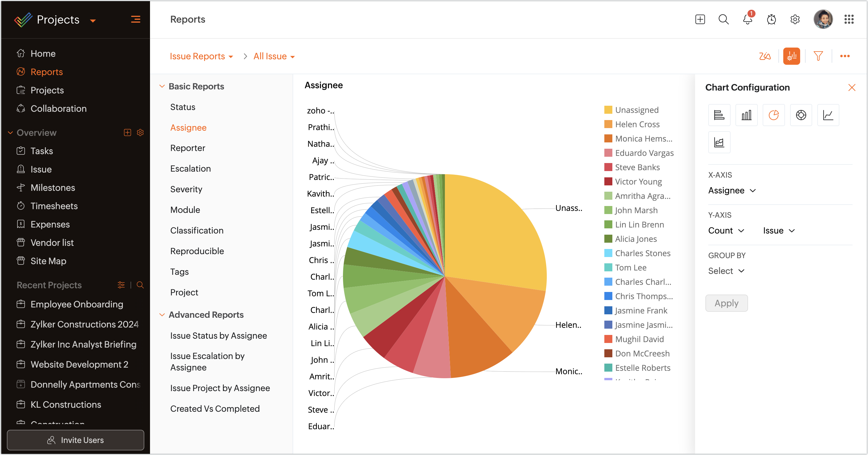Open the Severity basic report
Screen dimensions: 868x455
tap(186, 189)
